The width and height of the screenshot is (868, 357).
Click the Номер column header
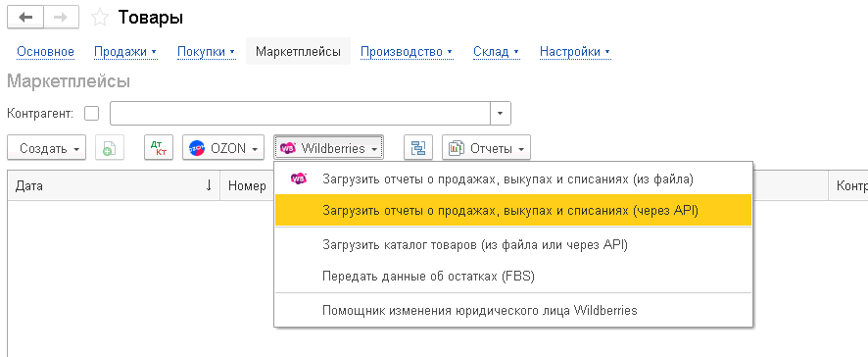pos(247,186)
